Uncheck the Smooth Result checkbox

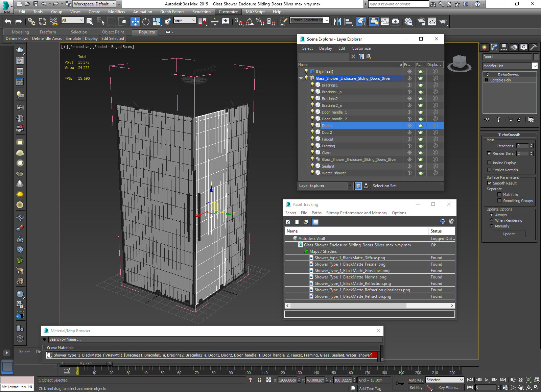point(489,183)
